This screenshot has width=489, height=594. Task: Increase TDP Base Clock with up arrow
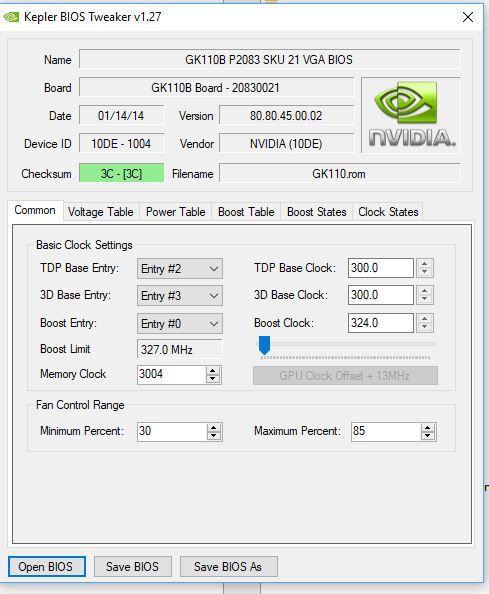pos(425,264)
